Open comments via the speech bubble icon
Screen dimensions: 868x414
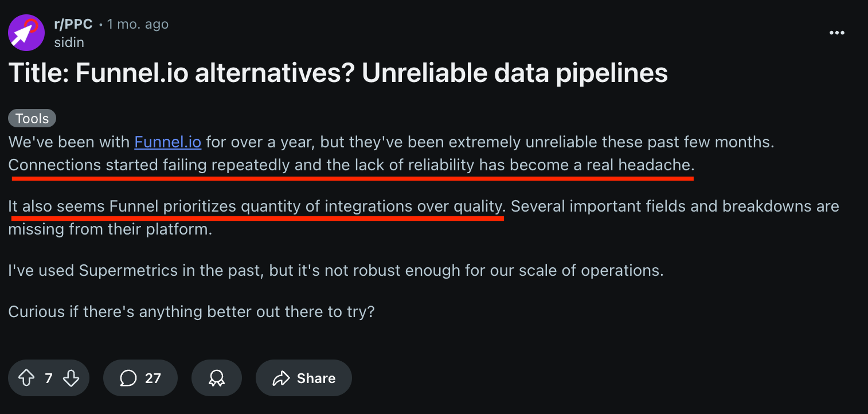click(127, 378)
